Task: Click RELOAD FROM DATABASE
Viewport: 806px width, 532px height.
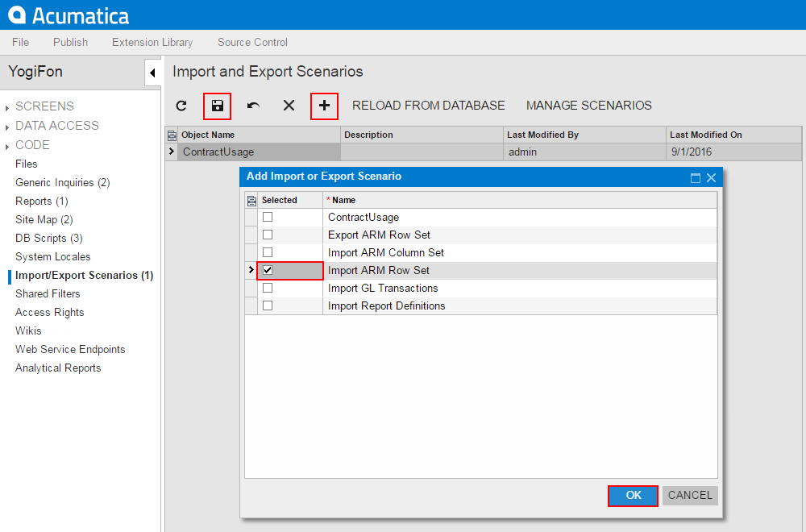Action: [428, 106]
